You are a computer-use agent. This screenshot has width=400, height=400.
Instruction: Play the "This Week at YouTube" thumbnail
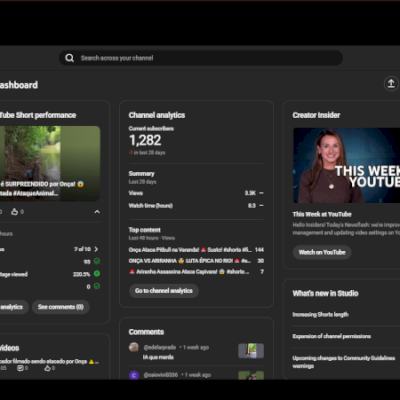pos(346,165)
